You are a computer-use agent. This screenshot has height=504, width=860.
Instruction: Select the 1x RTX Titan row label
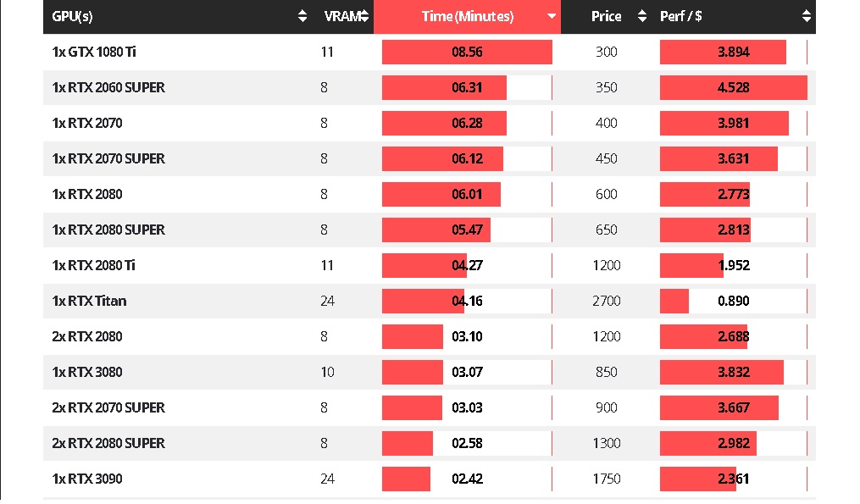pyautogui.click(x=89, y=301)
